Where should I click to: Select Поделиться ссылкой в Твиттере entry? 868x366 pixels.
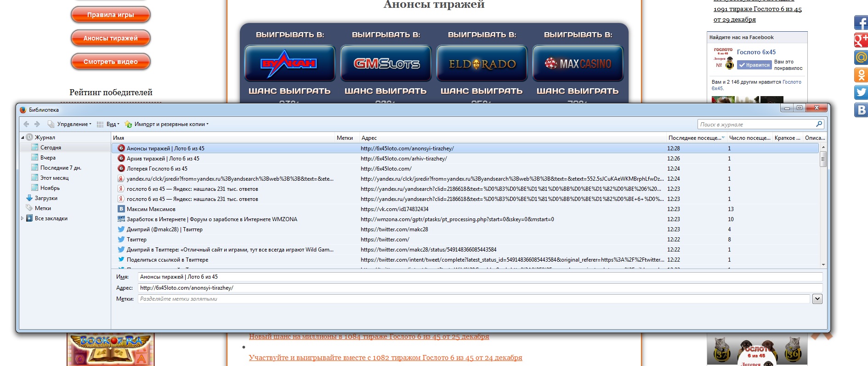pos(465,260)
